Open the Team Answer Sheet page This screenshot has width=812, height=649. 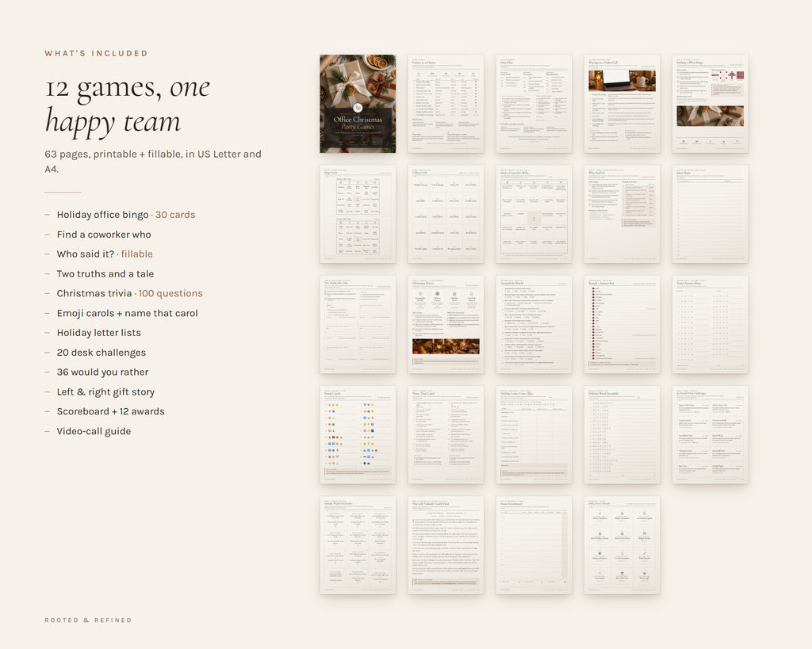click(x=710, y=325)
